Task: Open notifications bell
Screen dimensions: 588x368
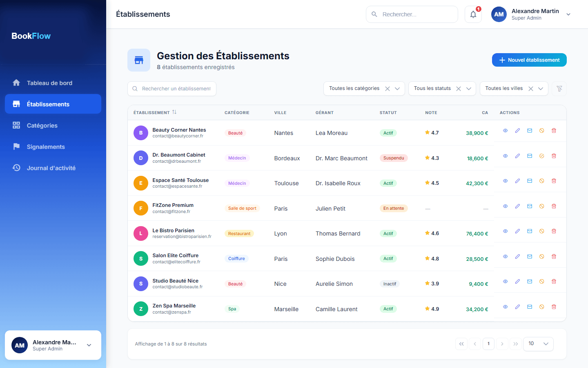Action: pyautogui.click(x=473, y=14)
